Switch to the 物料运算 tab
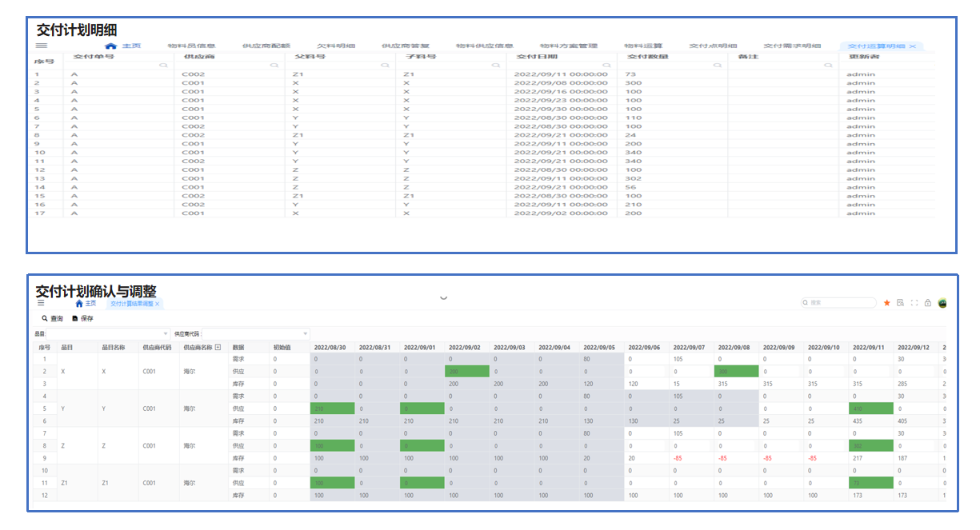 [x=643, y=46]
